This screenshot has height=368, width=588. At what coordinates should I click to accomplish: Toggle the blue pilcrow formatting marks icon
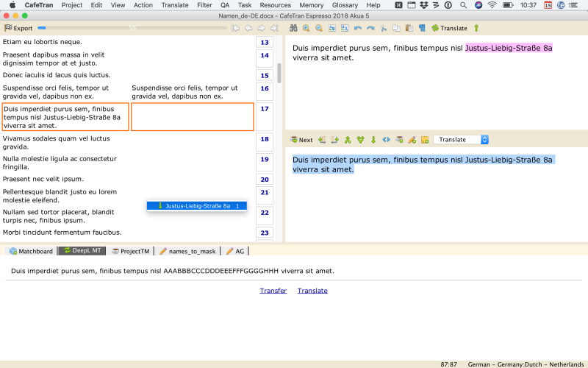click(x=422, y=28)
